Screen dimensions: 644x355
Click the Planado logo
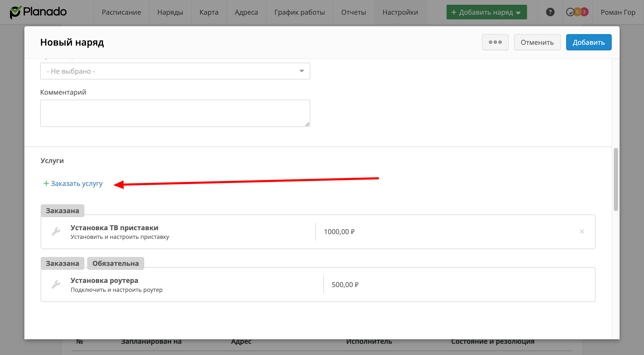(x=38, y=12)
